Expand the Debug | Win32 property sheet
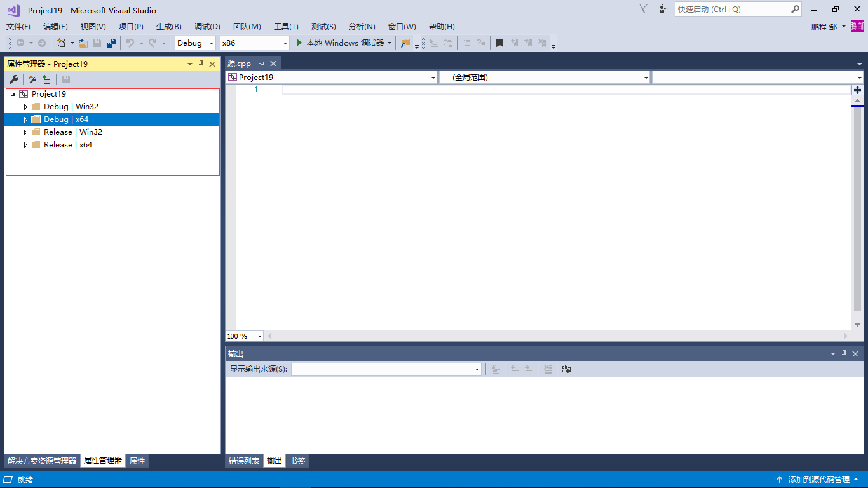868x488 pixels. point(25,106)
